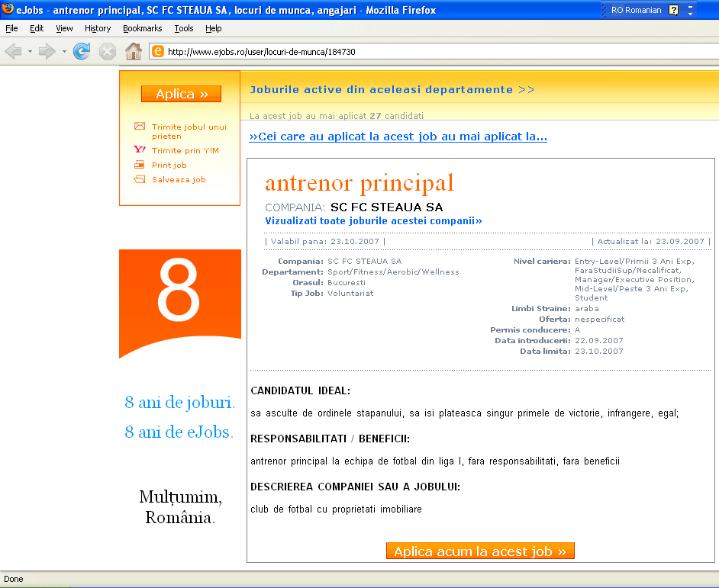Click the Done status bar text

(x=13, y=579)
